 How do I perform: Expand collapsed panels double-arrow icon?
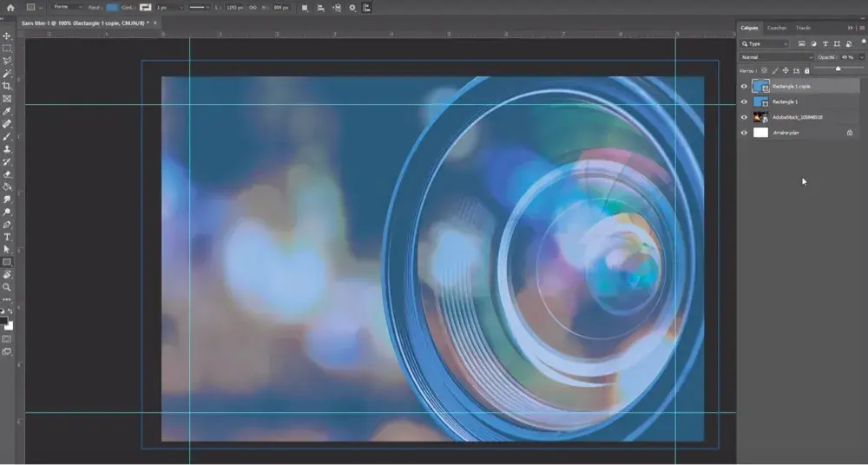point(851,28)
